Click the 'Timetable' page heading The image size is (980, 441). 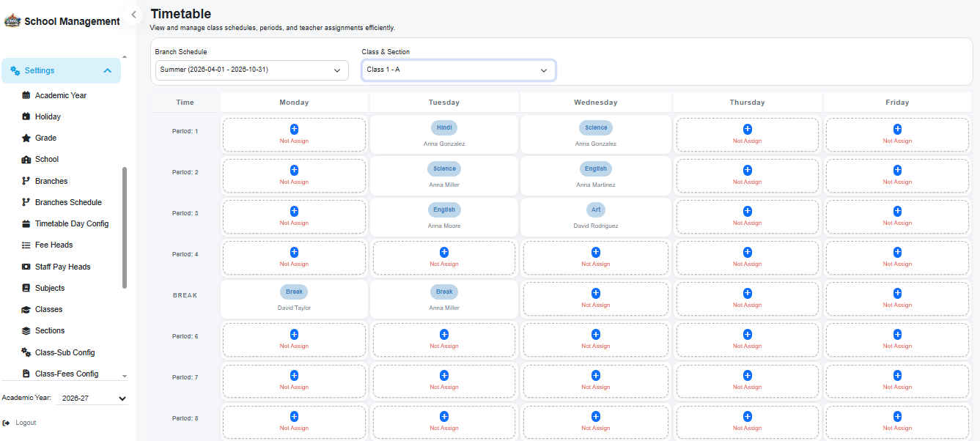point(181,14)
